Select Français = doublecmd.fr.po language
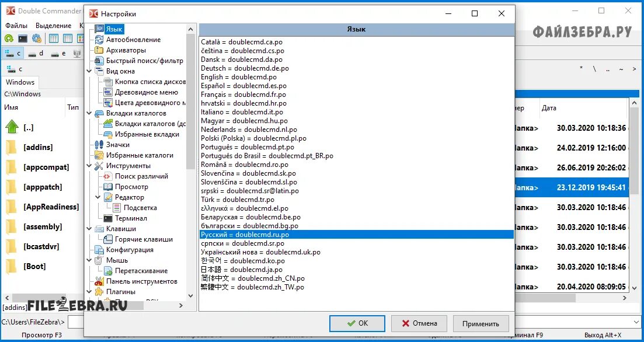Image resolution: width=644 pixels, height=342 pixels. [356, 95]
